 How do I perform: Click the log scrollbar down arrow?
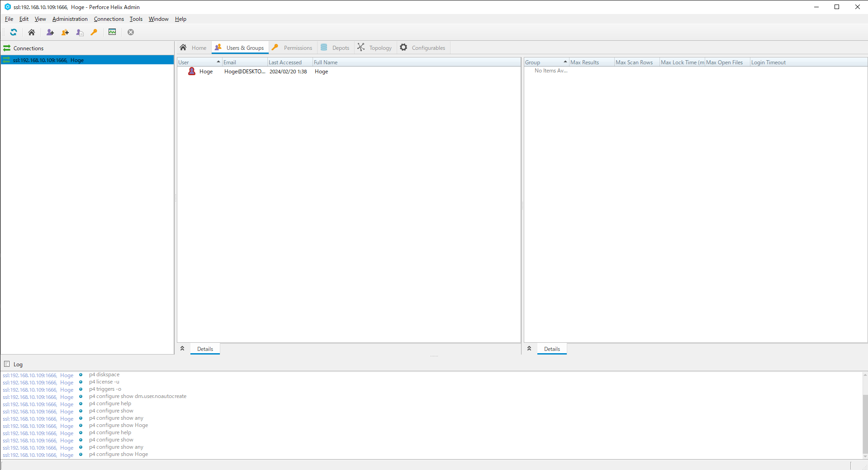pos(865,456)
